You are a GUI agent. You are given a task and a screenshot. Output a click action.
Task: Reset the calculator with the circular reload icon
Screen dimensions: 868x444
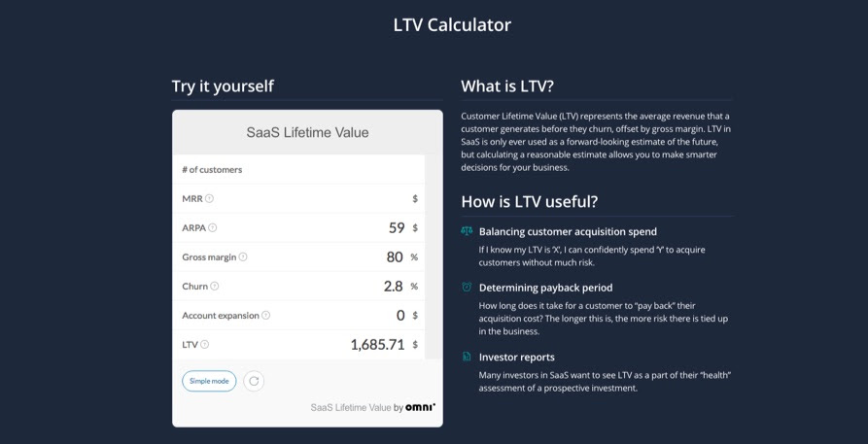254,381
